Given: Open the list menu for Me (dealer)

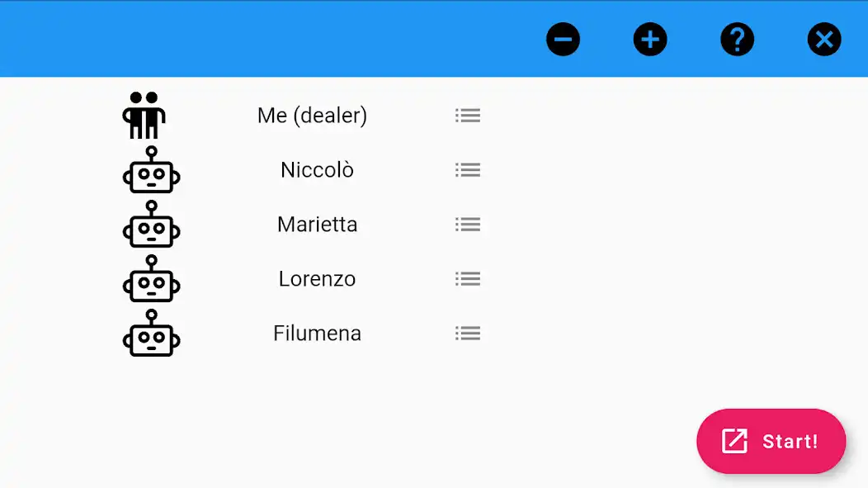Looking at the screenshot, I should (468, 116).
